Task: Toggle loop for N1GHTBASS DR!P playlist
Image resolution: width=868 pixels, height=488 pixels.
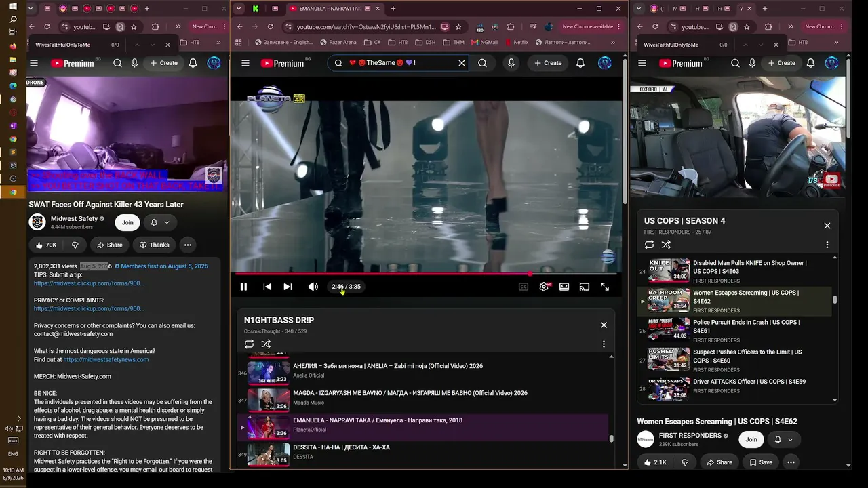Action: pyautogui.click(x=249, y=344)
